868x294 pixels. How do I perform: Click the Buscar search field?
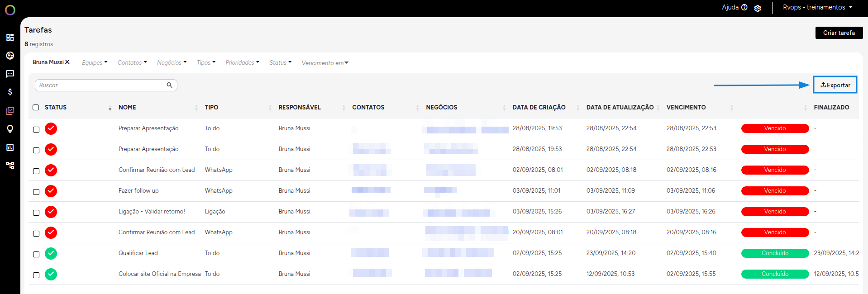coord(100,85)
